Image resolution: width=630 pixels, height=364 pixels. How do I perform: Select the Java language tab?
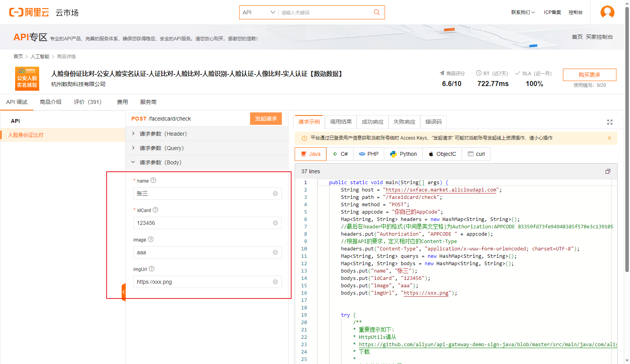[311, 154]
